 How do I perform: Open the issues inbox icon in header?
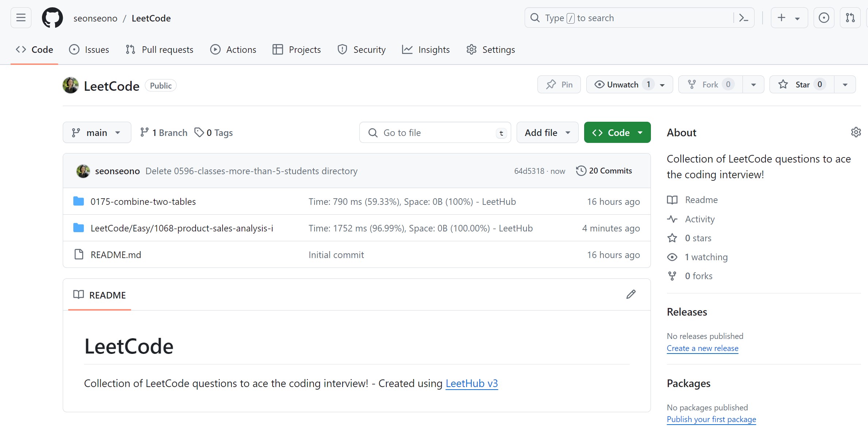[x=823, y=17]
